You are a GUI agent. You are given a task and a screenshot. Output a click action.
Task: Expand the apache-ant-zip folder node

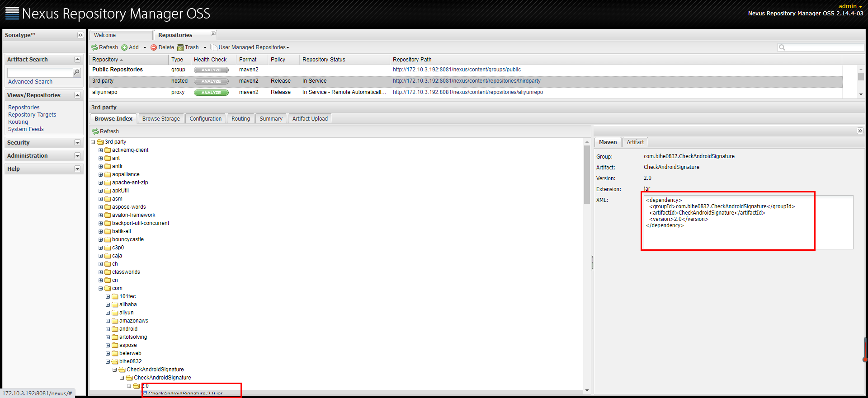101,183
